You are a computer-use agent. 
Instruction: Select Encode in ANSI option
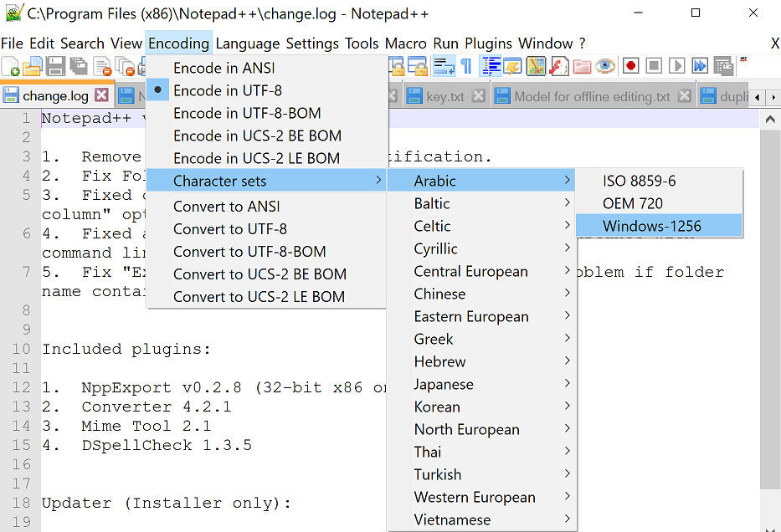click(224, 68)
